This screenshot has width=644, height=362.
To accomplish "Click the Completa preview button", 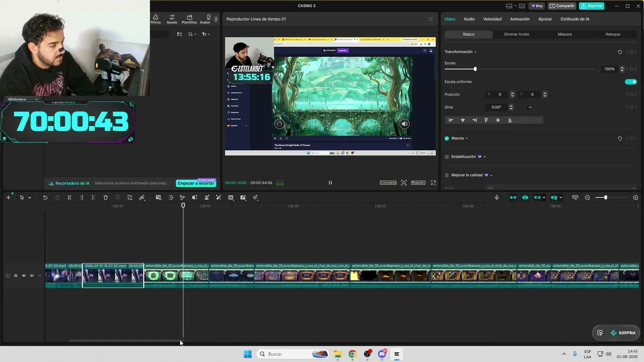I will point(388,183).
